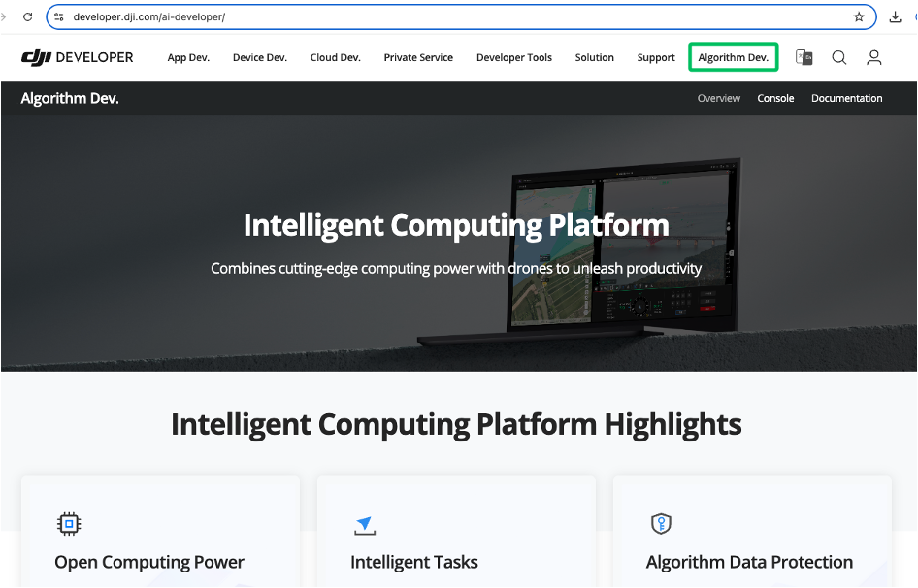Select Private Service in the navigation
This screenshot has height=588, width=918.
click(418, 57)
